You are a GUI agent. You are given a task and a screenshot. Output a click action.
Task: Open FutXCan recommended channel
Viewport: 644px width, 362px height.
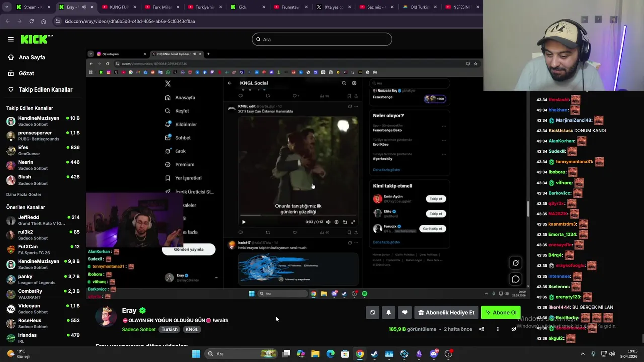tap(43, 249)
